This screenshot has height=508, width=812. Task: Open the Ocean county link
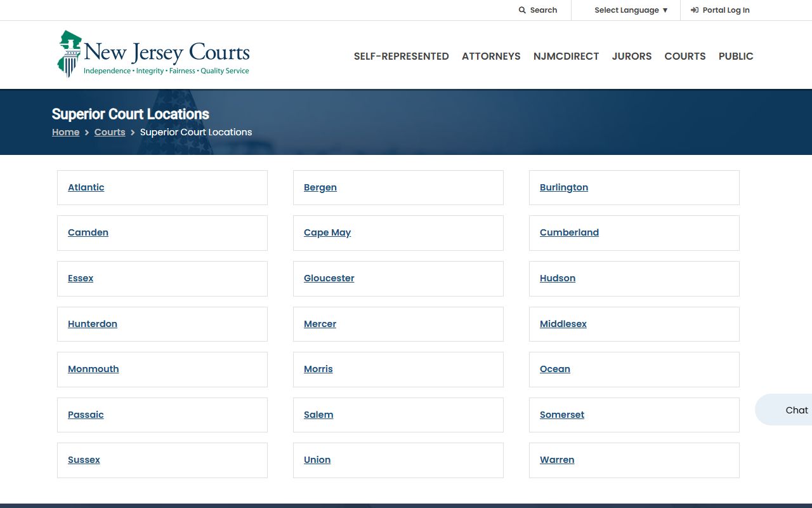pos(555,369)
